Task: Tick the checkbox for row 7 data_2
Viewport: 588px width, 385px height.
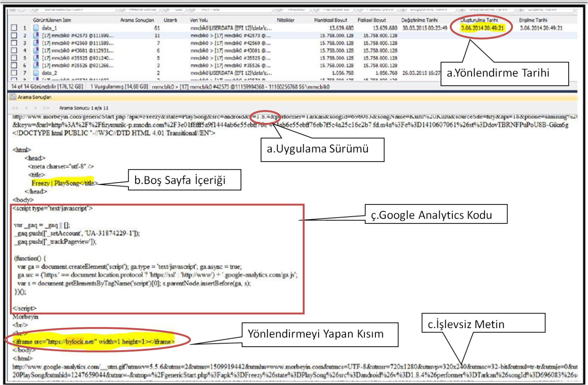Action: pyautogui.click(x=14, y=73)
